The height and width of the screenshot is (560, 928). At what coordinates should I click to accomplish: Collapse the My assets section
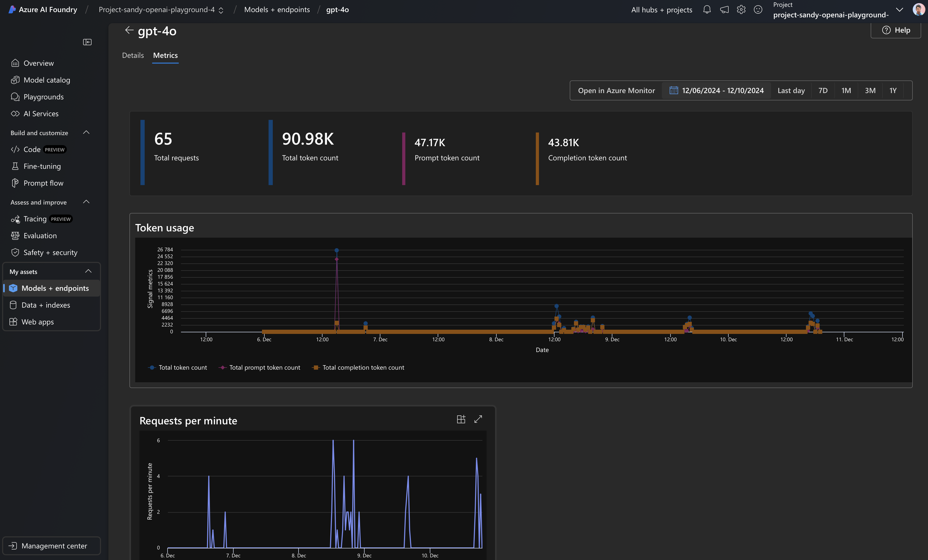pyautogui.click(x=88, y=271)
